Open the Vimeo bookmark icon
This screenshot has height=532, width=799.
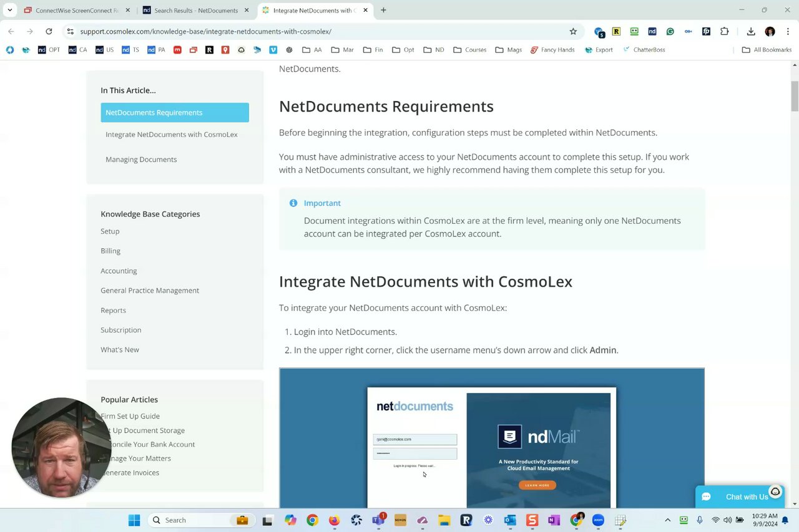click(273, 50)
